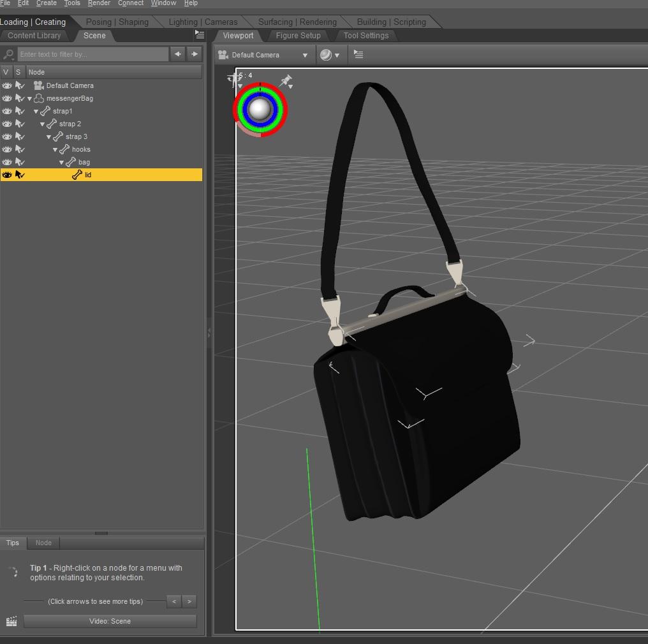Collapse the strap 3 tree node

48,136
